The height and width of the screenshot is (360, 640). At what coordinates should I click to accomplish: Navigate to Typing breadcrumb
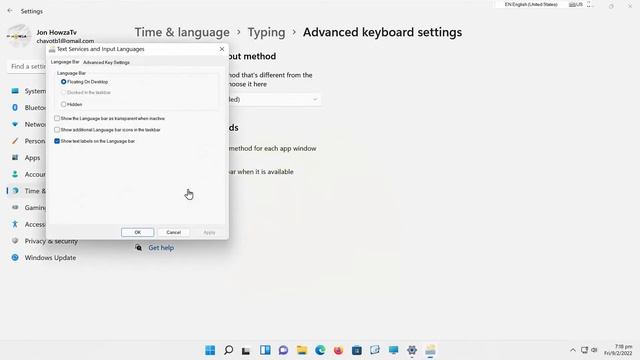point(267,32)
